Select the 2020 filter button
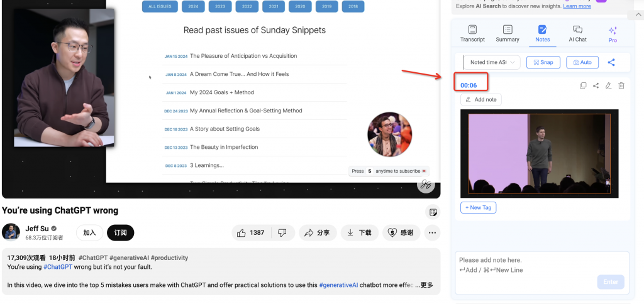The image size is (644, 304). [x=300, y=6]
